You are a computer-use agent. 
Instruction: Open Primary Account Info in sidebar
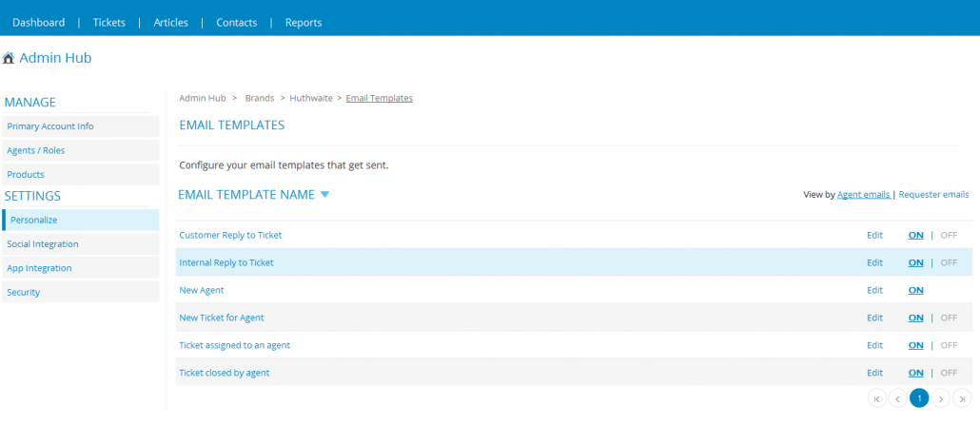click(x=81, y=126)
